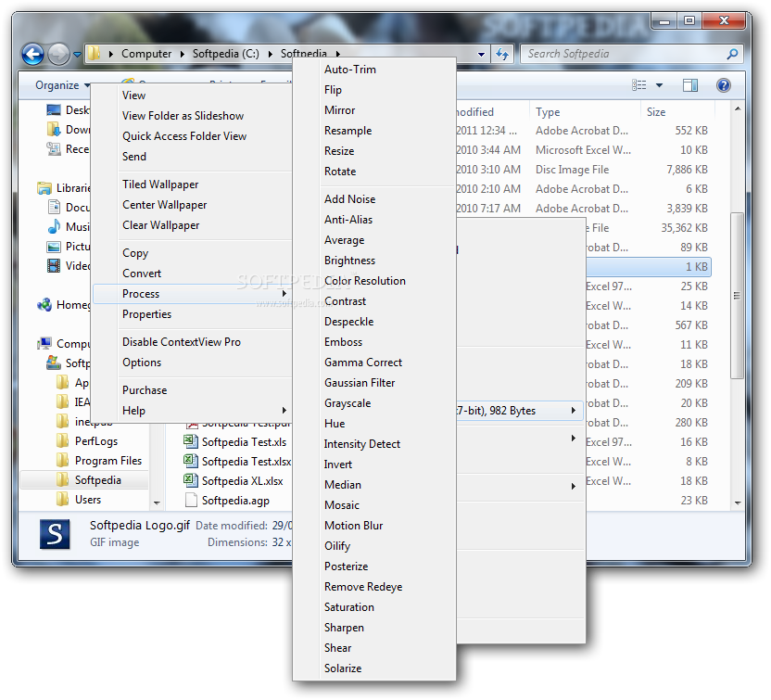Expand the Help submenu arrow
Image resolution: width=771 pixels, height=700 pixels.
(284, 410)
